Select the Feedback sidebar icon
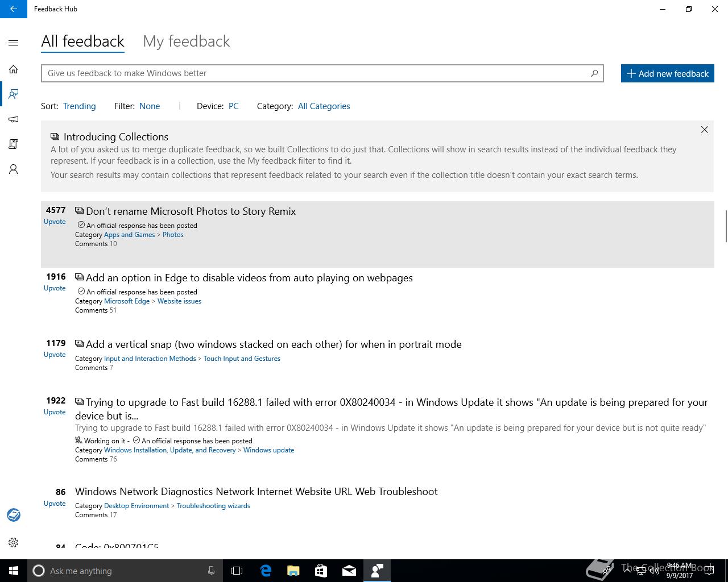Viewport: 728px width, 582px height. tap(14, 94)
